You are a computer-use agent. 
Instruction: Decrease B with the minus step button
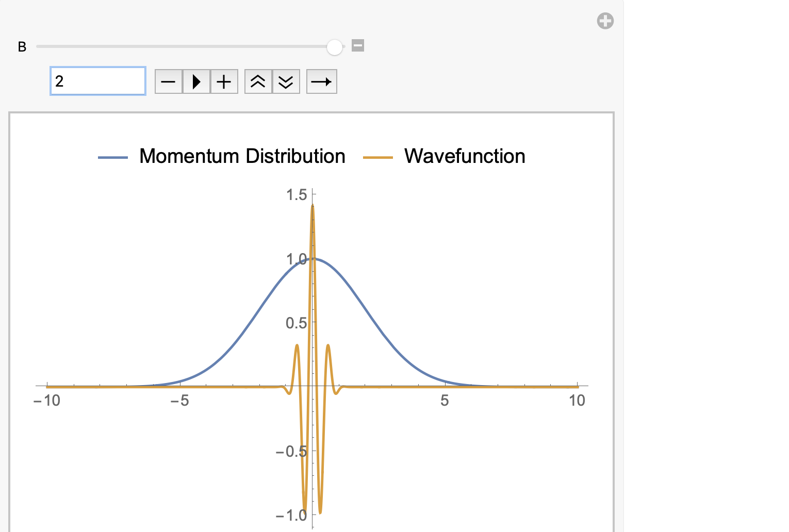point(169,81)
